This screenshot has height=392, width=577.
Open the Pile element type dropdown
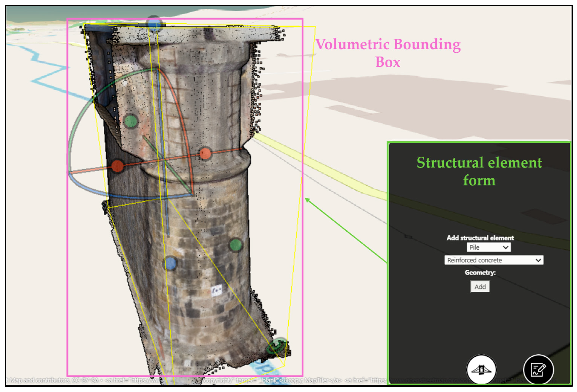[488, 247]
